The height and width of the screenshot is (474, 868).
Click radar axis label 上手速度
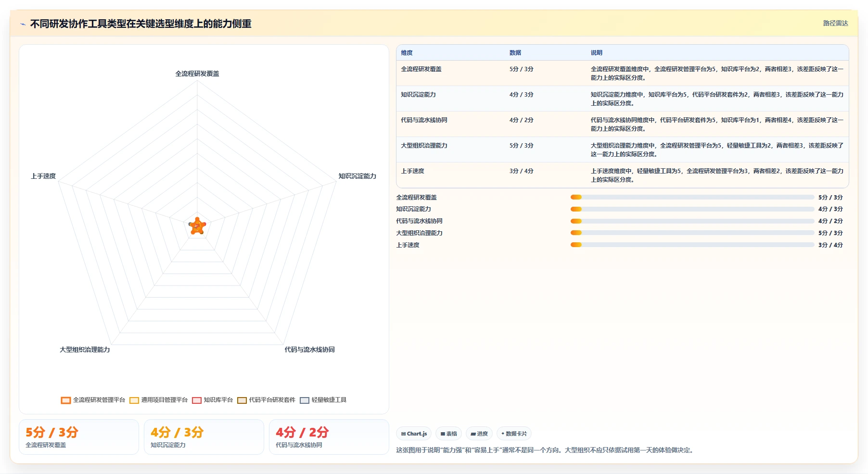point(43,176)
